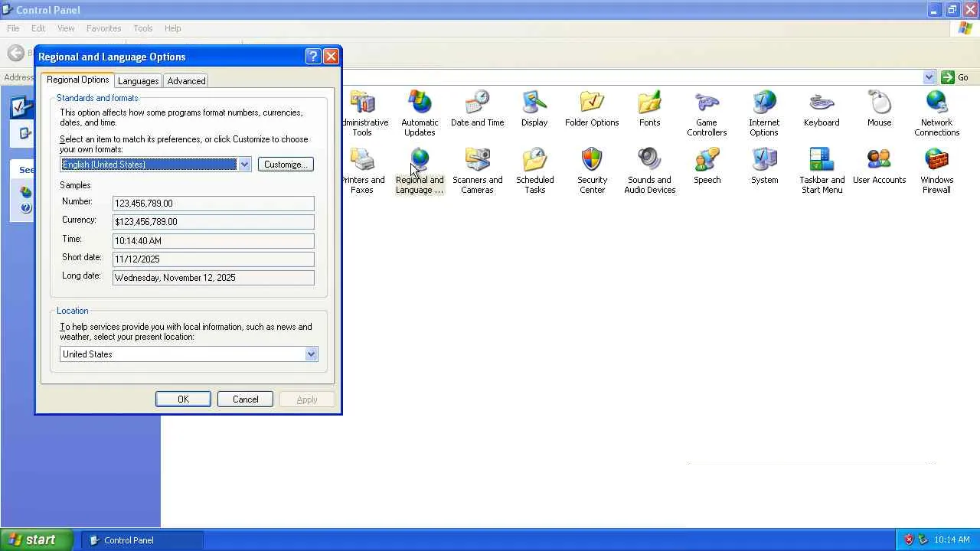Screen dimensions: 980x551
Task: Click security alert tray icon
Action: (909, 540)
